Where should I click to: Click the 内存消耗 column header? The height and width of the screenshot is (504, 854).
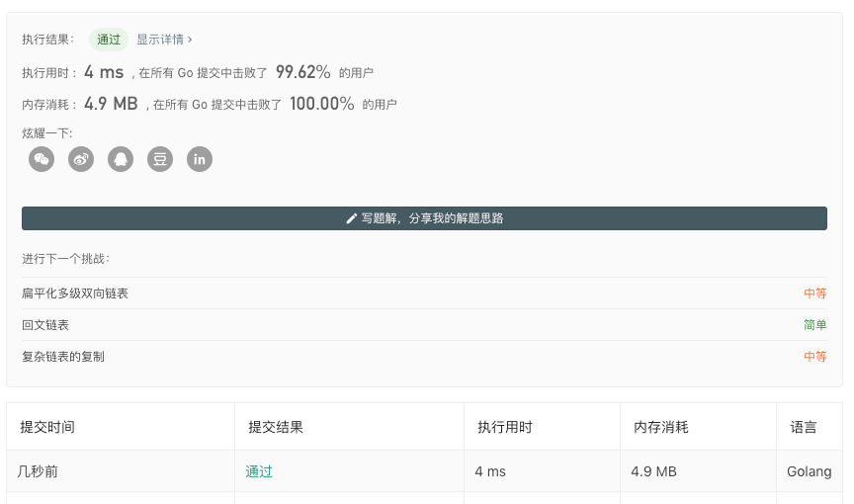pyautogui.click(x=660, y=428)
